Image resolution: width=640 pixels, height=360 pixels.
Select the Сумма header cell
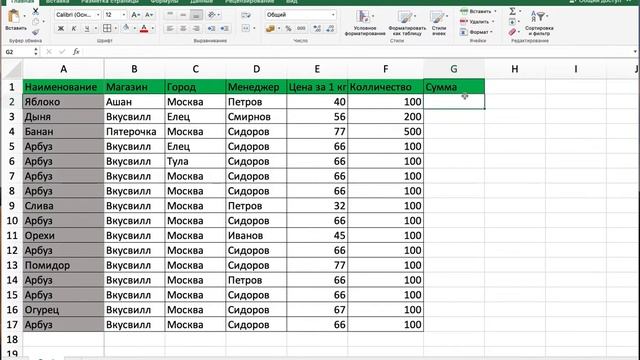pyautogui.click(x=454, y=87)
